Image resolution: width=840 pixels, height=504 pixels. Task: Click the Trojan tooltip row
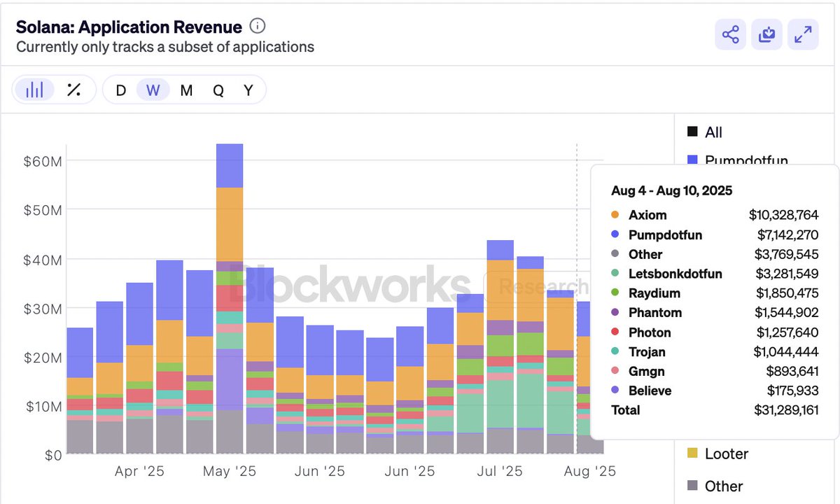(715, 351)
